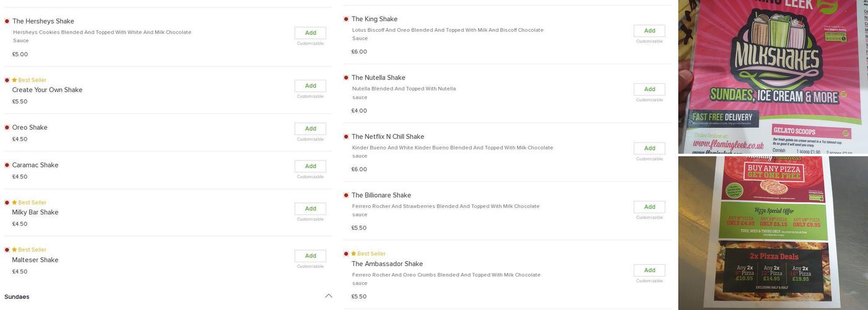Click The Ambassador Shake best seller star
Image resolution: width=868 pixels, height=310 pixels.
(353, 254)
